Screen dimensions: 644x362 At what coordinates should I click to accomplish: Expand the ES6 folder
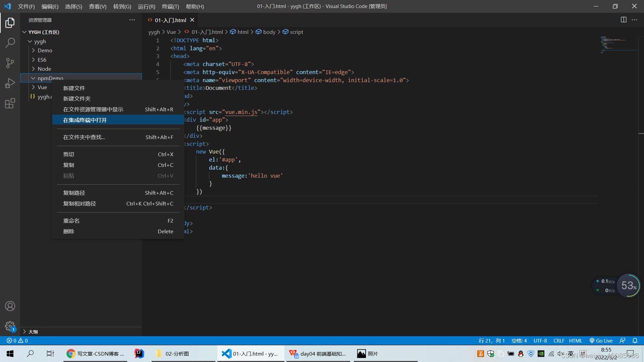42,60
